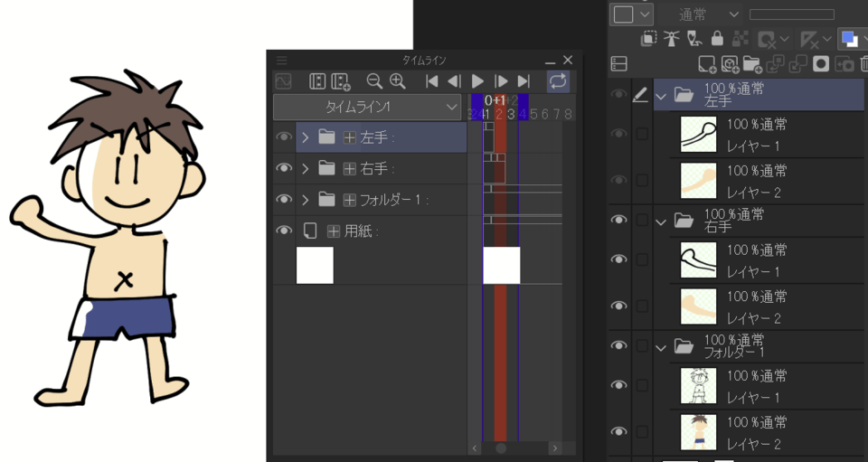
Task: Hide the 用紙 track in the timeline
Action: tap(284, 231)
